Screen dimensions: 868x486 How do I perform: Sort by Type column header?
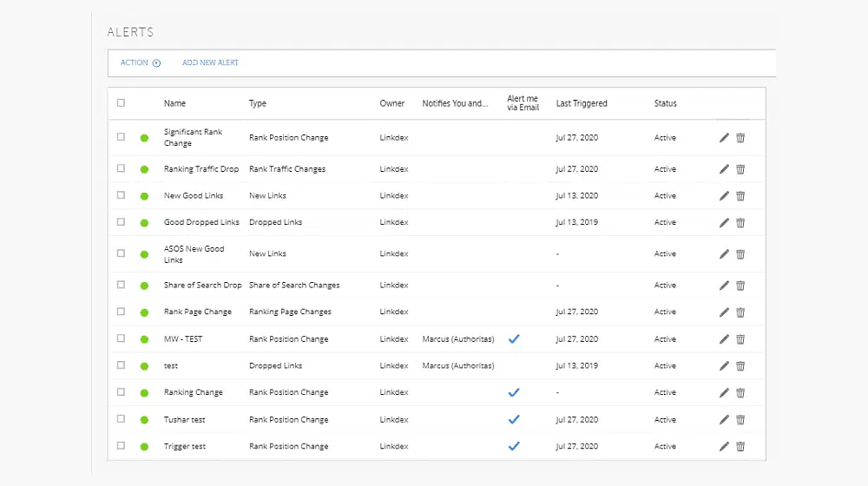[258, 103]
